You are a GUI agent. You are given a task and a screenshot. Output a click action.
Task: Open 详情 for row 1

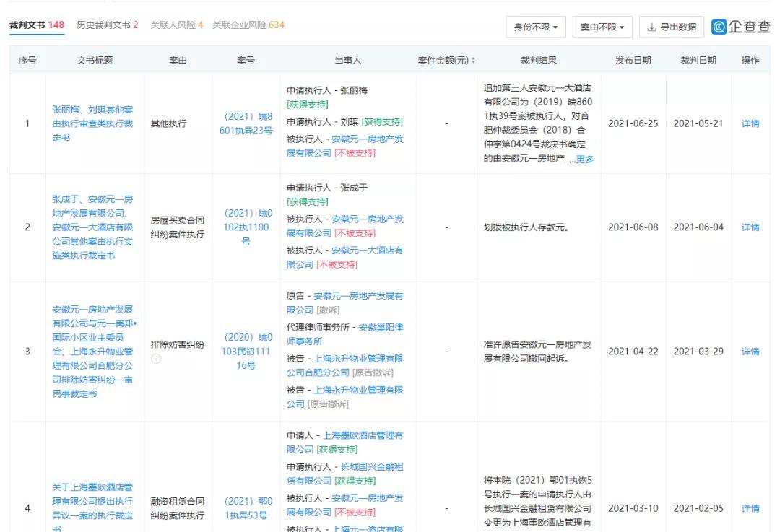pyautogui.click(x=750, y=123)
